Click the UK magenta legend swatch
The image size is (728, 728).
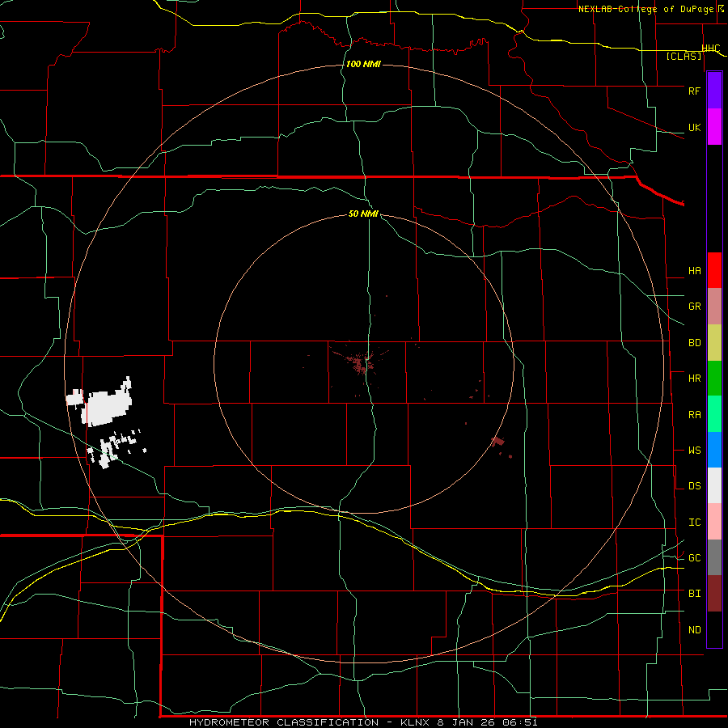coord(714,127)
